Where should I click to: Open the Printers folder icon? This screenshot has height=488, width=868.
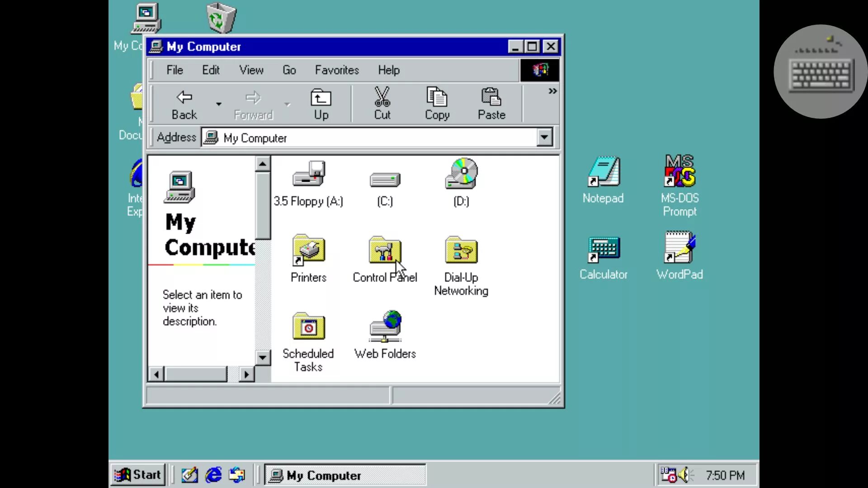tap(309, 250)
